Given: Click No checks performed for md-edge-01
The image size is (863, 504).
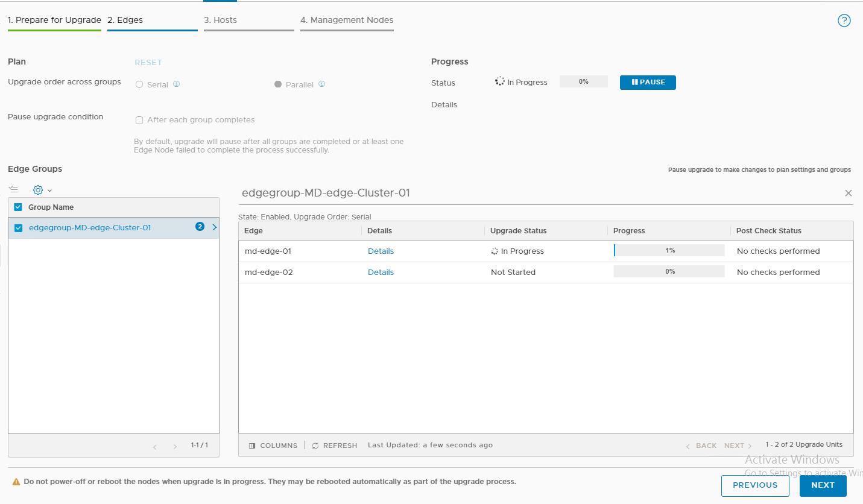Looking at the screenshot, I should tap(779, 251).
